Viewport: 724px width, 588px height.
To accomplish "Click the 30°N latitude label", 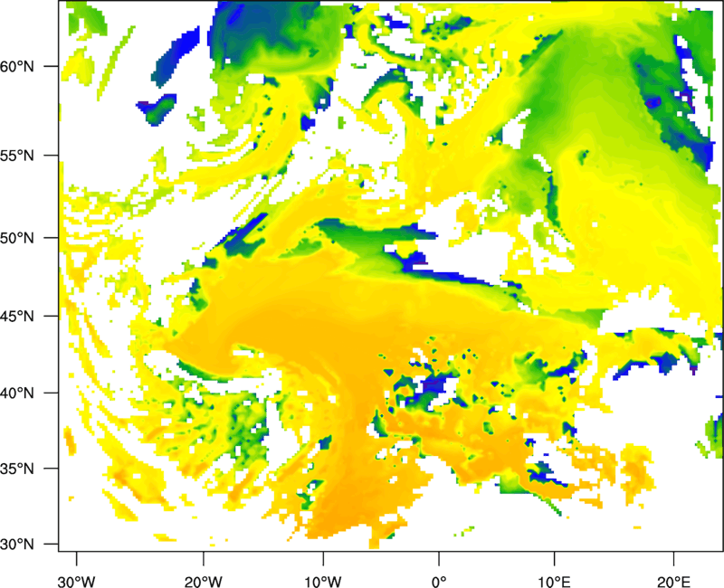I will pos(17,545).
